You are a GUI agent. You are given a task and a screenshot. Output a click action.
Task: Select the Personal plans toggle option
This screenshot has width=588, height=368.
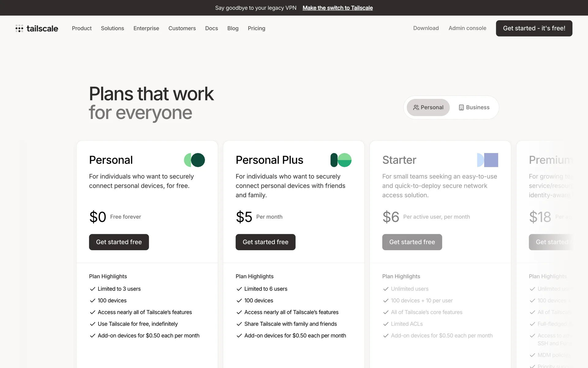click(x=428, y=108)
